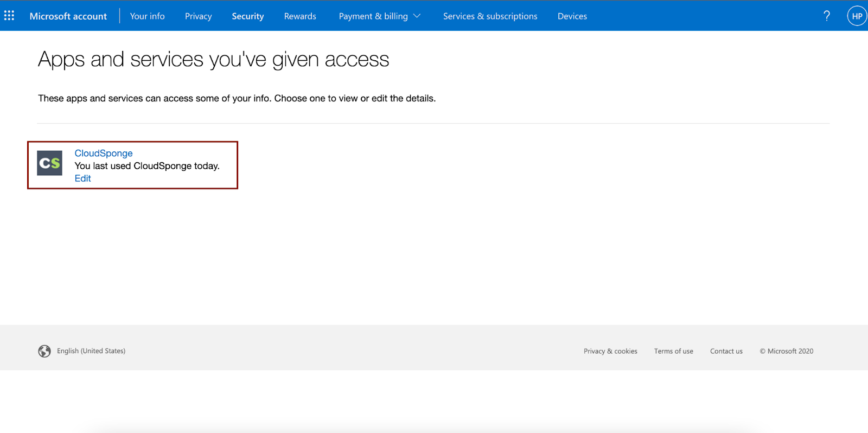Change language English (United States)

(x=91, y=351)
